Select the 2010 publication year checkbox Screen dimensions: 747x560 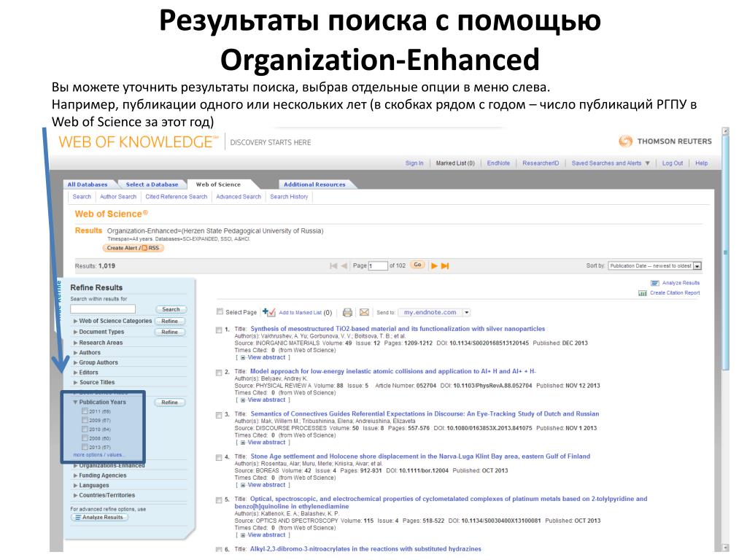tap(85, 429)
